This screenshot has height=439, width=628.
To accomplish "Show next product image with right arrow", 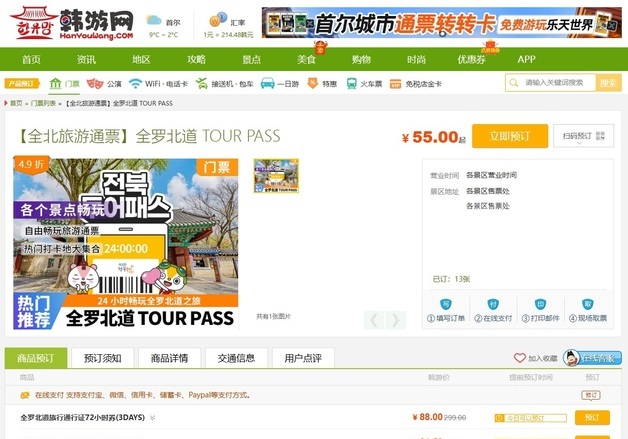I will coord(396,320).
